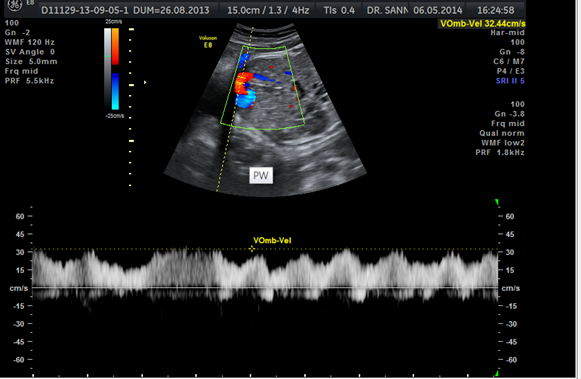Select the WMF 120 Hz parameter
581x379 pixels.
[30, 42]
